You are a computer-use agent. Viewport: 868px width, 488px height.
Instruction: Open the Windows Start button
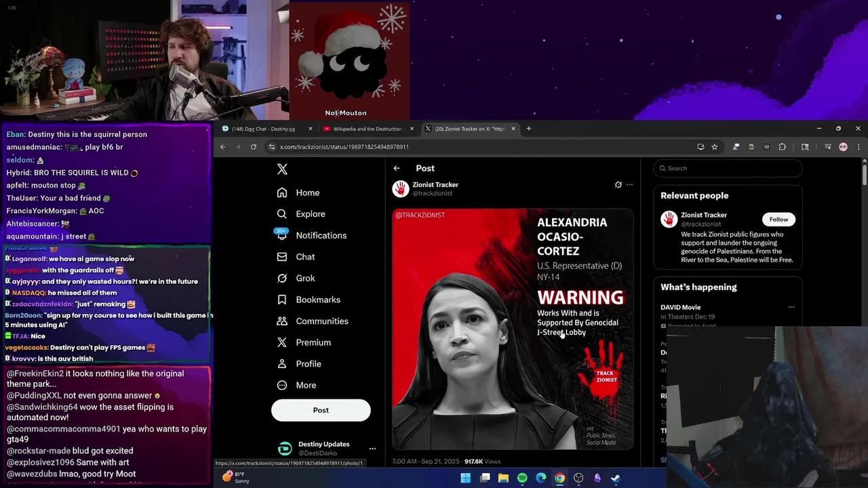coord(466,478)
